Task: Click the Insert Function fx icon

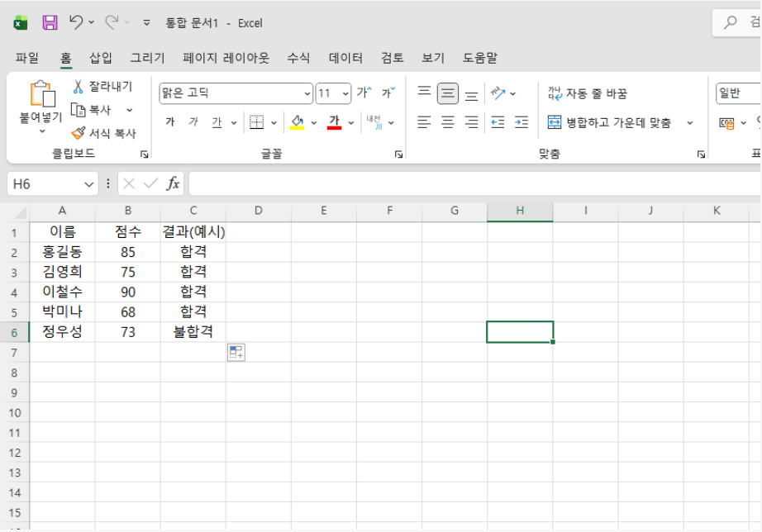Action: pyautogui.click(x=173, y=183)
